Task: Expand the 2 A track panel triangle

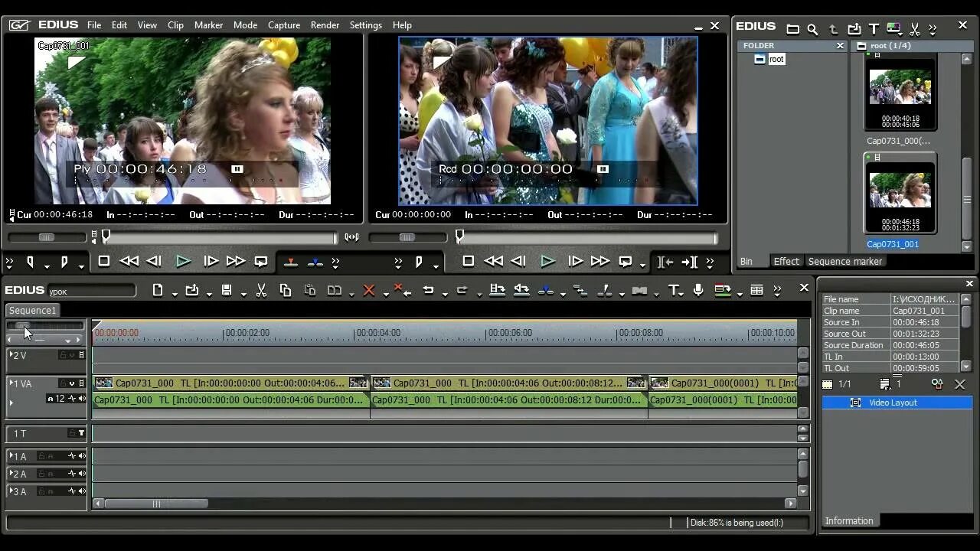Action: tap(11, 474)
